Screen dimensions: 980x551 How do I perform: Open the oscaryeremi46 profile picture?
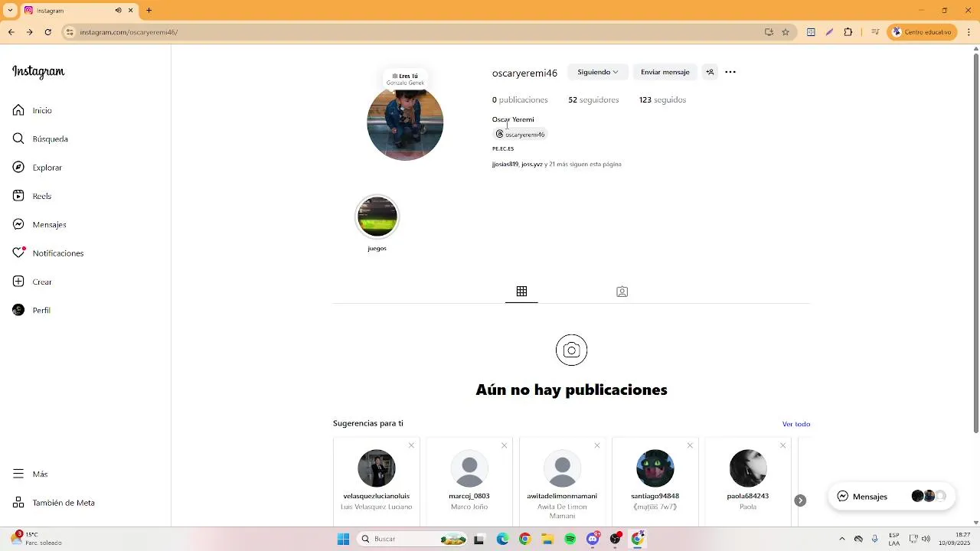click(x=405, y=122)
